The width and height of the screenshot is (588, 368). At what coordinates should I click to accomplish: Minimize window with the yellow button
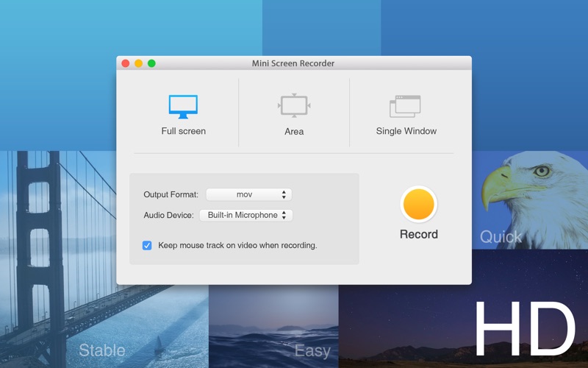pyautogui.click(x=138, y=63)
